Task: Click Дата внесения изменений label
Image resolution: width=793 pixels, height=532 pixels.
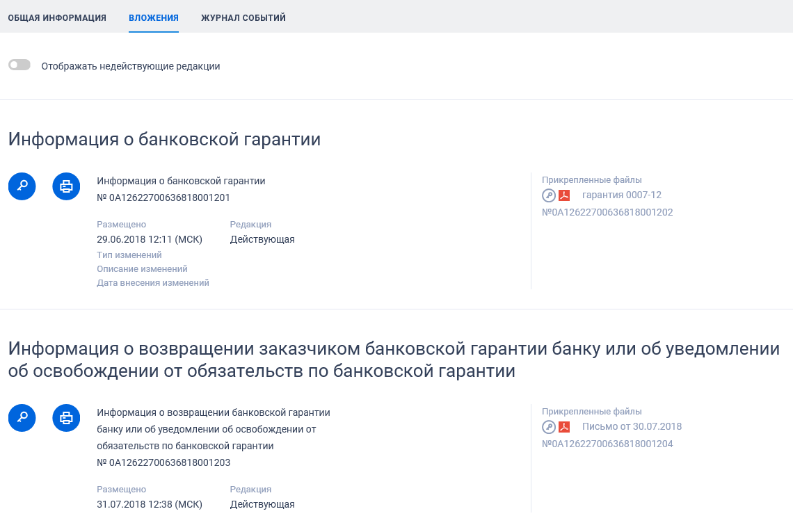Action: (153, 282)
